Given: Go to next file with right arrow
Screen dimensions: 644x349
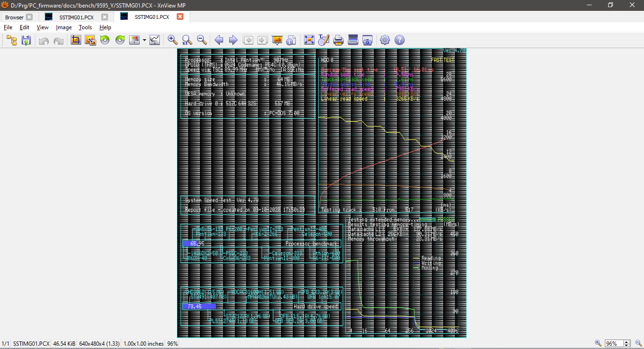Looking at the screenshot, I should [x=233, y=40].
